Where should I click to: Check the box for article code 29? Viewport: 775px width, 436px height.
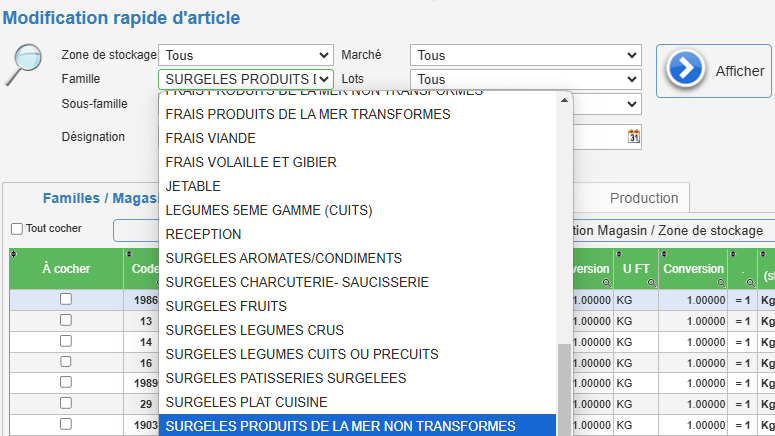pyautogui.click(x=66, y=403)
